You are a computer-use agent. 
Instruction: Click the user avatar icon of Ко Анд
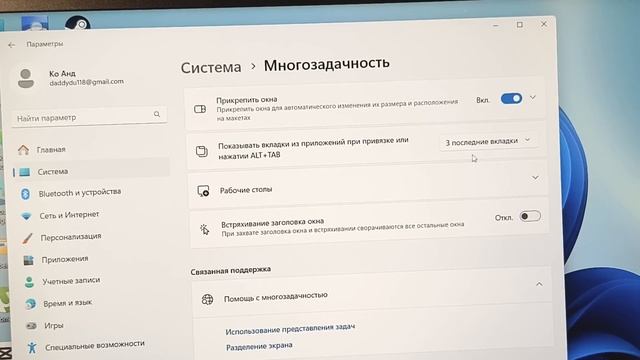click(x=26, y=78)
